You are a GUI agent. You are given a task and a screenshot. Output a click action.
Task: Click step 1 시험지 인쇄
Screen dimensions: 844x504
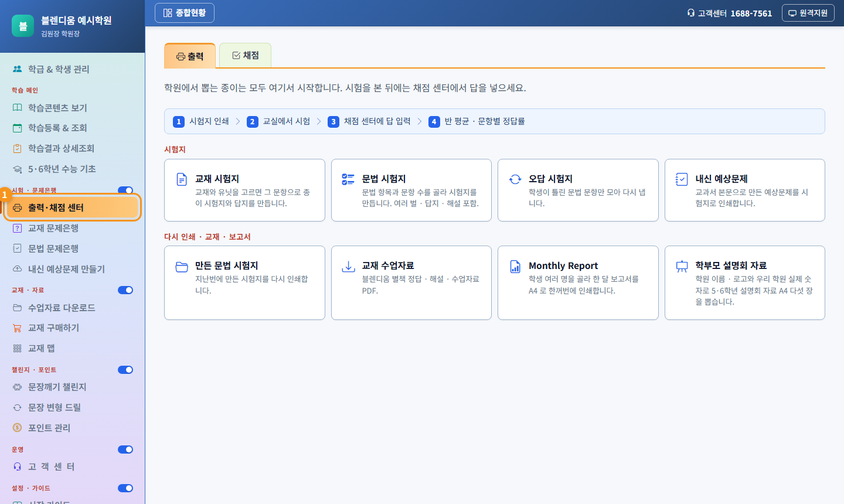point(201,121)
